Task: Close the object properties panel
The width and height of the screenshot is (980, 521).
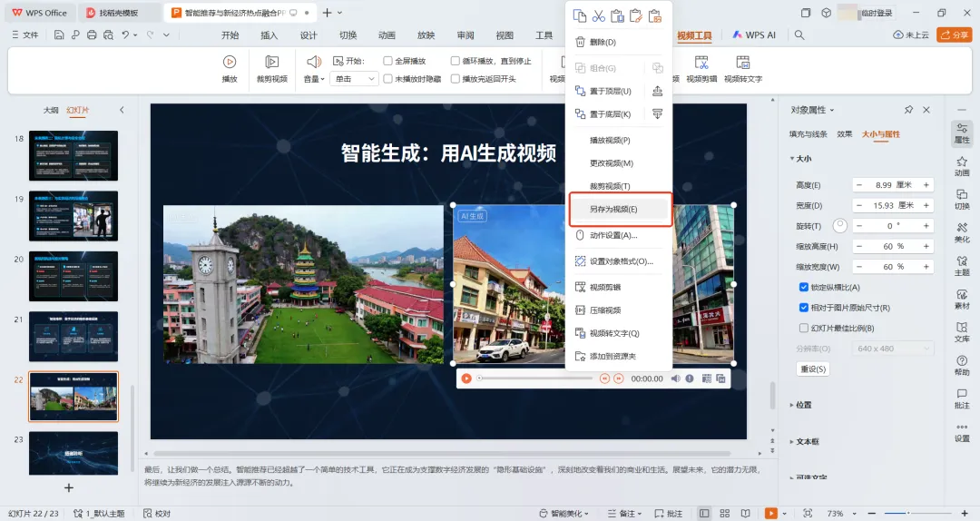Action: [926, 110]
